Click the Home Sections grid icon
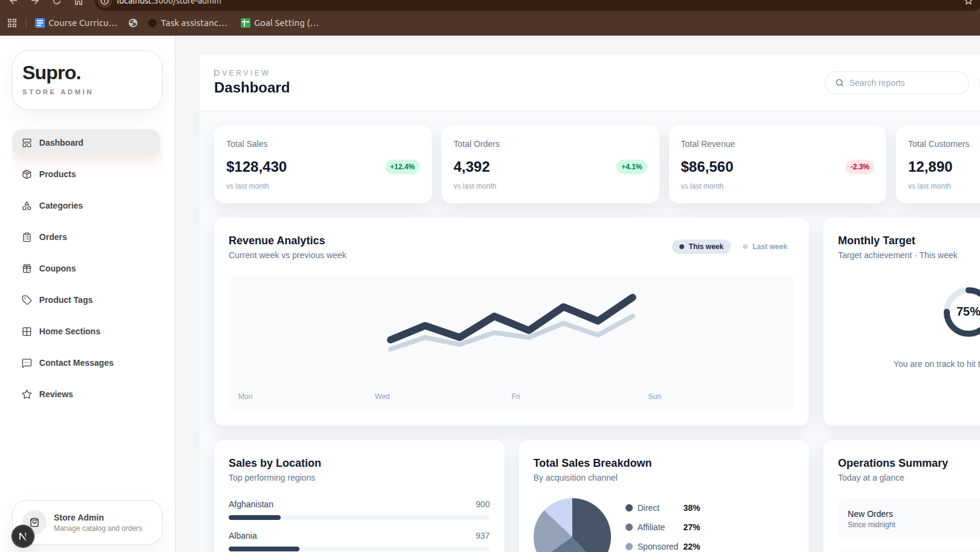Image resolution: width=980 pixels, height=552 pixels. (x=27, y=331)
